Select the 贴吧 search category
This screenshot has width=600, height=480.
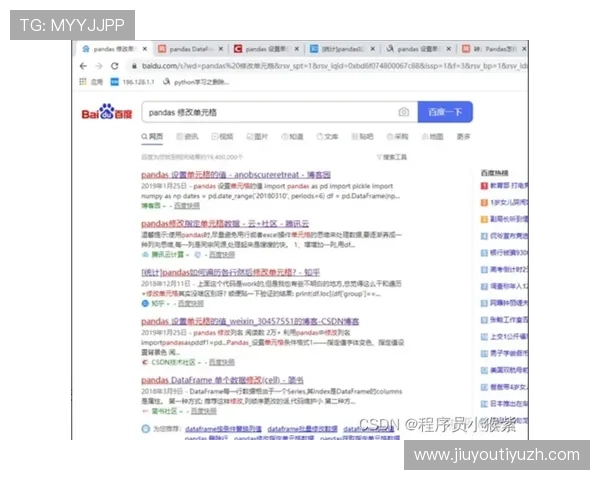(362, 136)
